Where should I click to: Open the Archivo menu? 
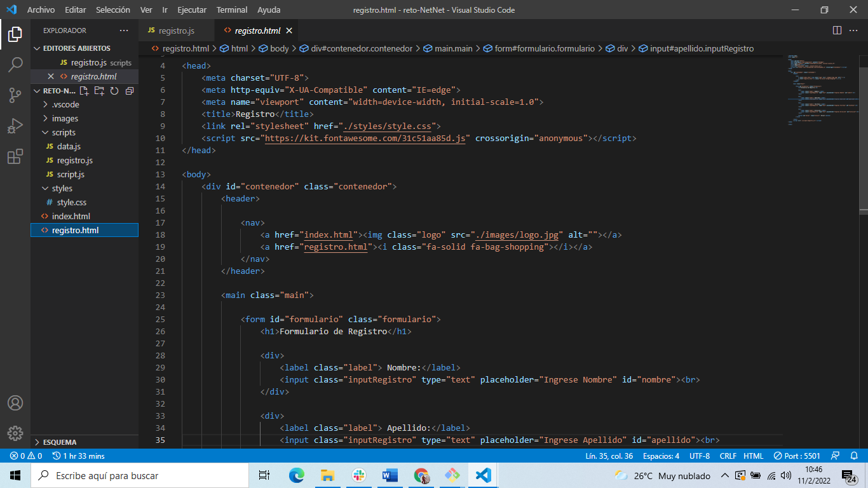pyautogui.click(x=41, y=10)
